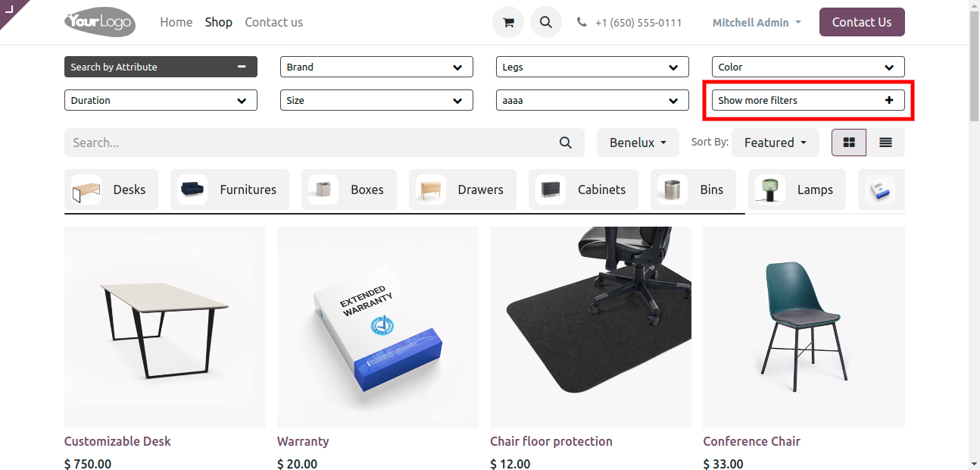Select the Lamps category
Screen dimensions: 980x470
pos(797,190)
